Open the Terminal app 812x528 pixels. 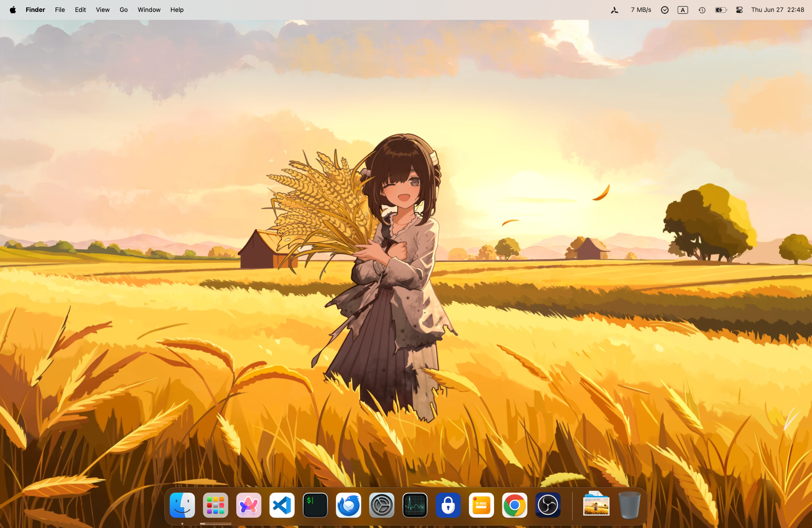coord(315,505)
